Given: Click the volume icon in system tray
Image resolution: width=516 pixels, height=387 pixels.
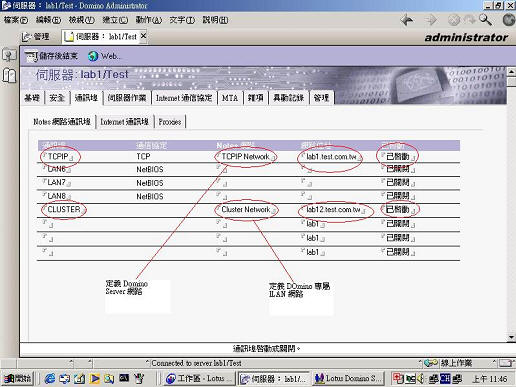Looking at the screenshot, I should [x=422, y=378].
